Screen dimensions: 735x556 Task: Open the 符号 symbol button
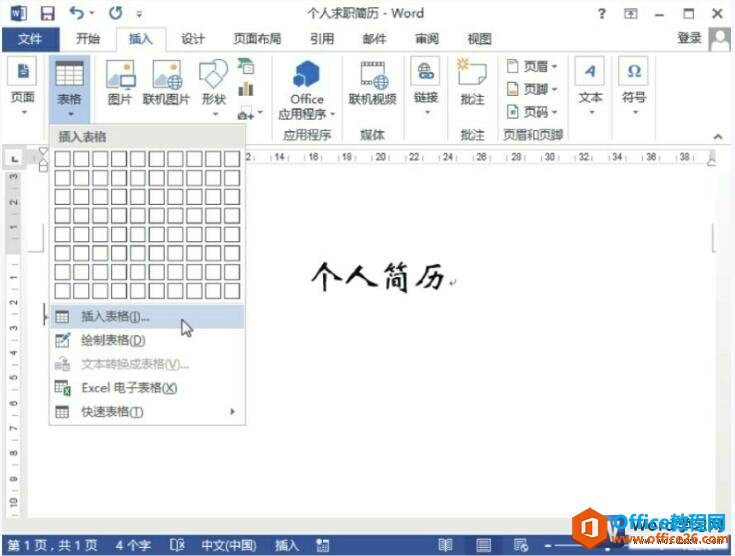click(x=634, y=87)
